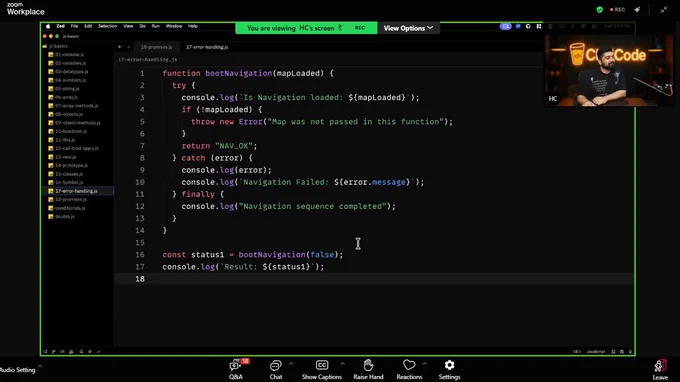The height and width of the screenshot is (382, 680).
Task: Click the 17-error-handling.js breadcrumb path
Action: click(147, 59)
